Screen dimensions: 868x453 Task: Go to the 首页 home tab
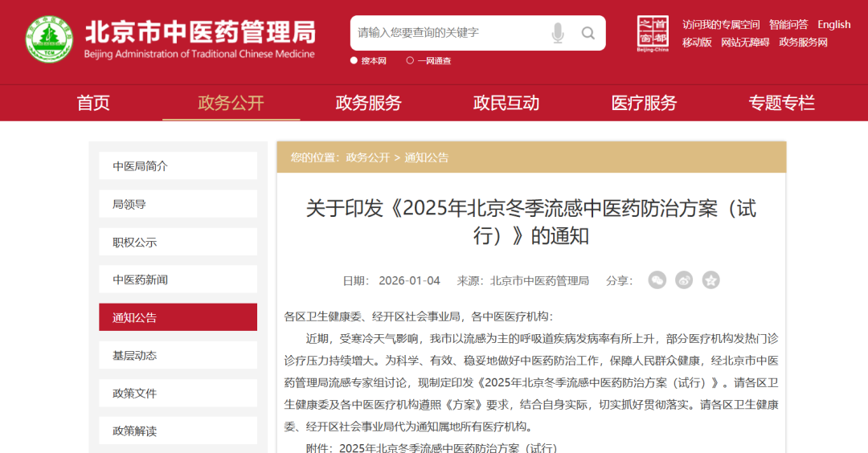point(93,103)
